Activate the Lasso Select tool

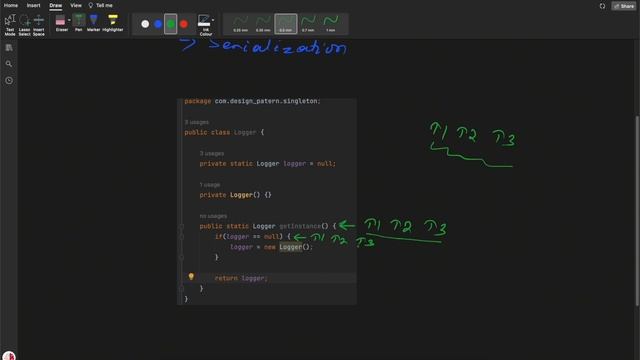tap(24, 25)
